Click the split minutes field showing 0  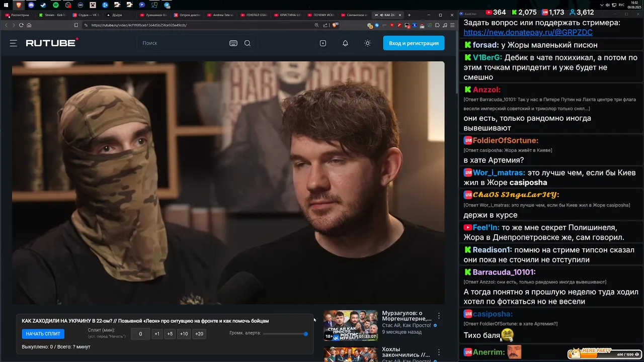click(x=140, y=334)
